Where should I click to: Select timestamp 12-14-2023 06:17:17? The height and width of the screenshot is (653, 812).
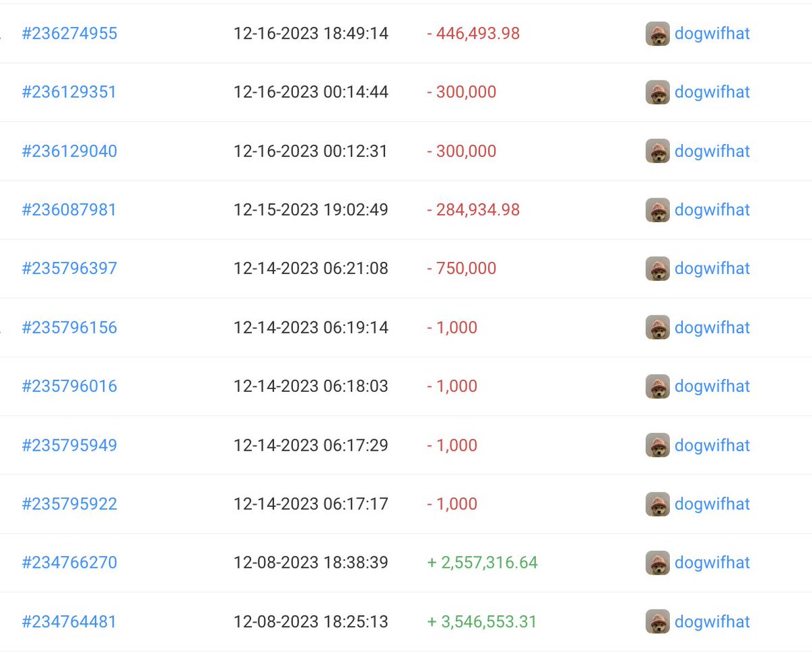[x=311, y=504]
